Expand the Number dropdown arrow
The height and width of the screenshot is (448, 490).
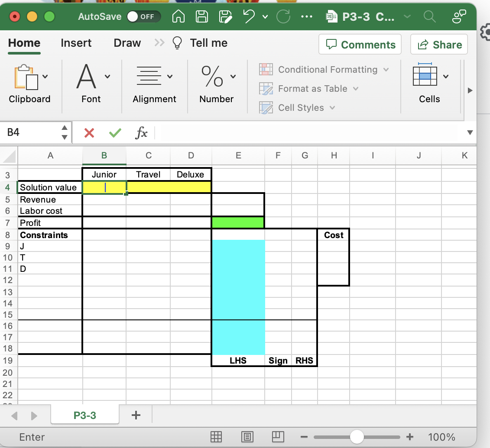pyautogui.click(x=233, y=77)
